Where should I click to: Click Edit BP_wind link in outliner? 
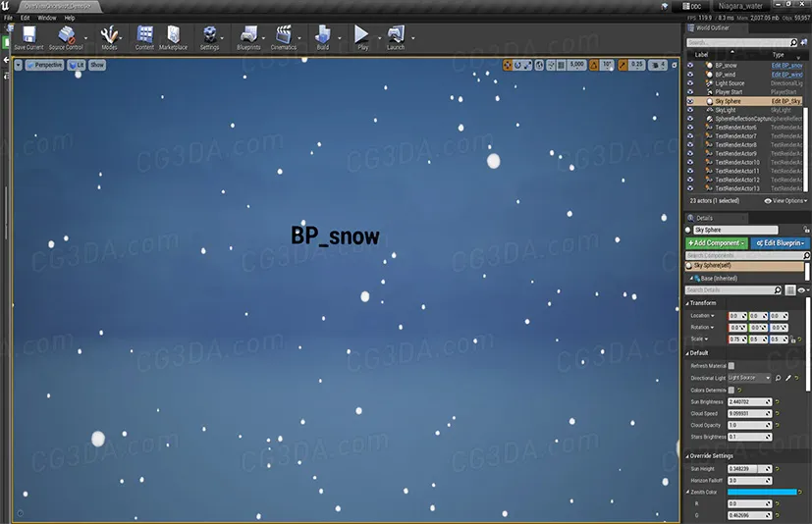(x=786, y=75)
